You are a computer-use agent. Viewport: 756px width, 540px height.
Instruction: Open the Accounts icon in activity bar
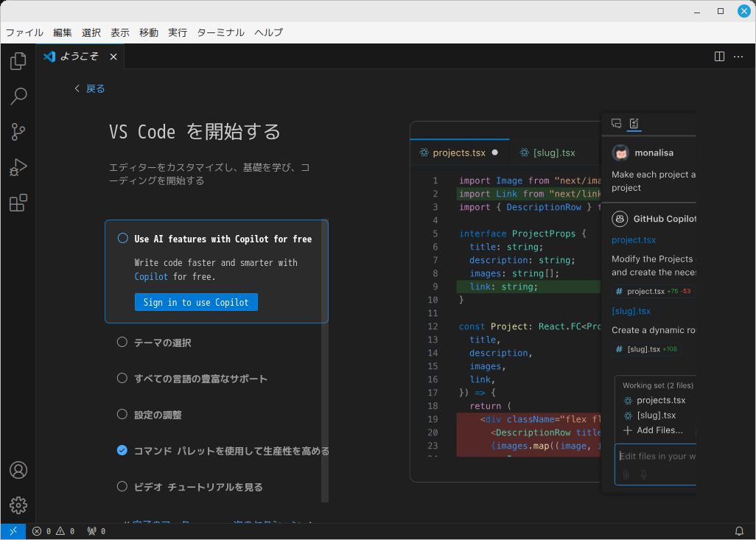click(x=18, y=470)
